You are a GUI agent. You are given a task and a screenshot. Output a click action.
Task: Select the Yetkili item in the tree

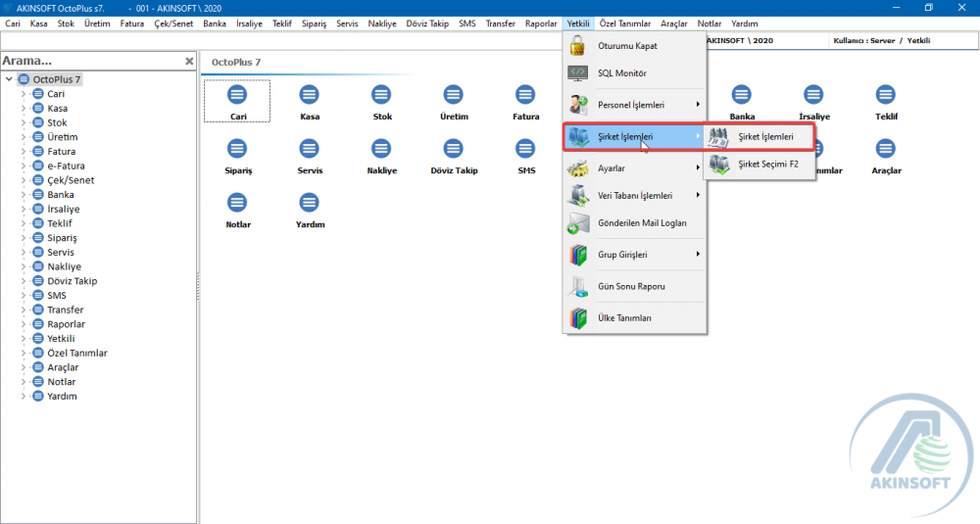point(61,339)
